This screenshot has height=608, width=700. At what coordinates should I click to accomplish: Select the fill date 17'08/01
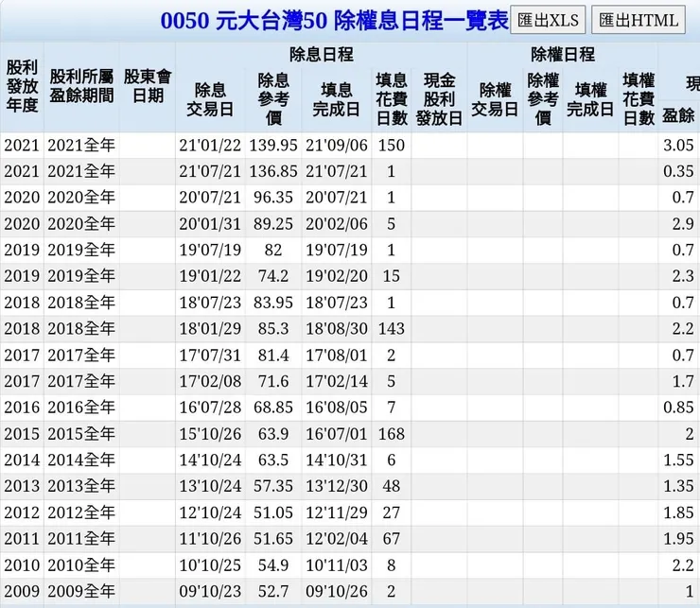click(337, 356)
